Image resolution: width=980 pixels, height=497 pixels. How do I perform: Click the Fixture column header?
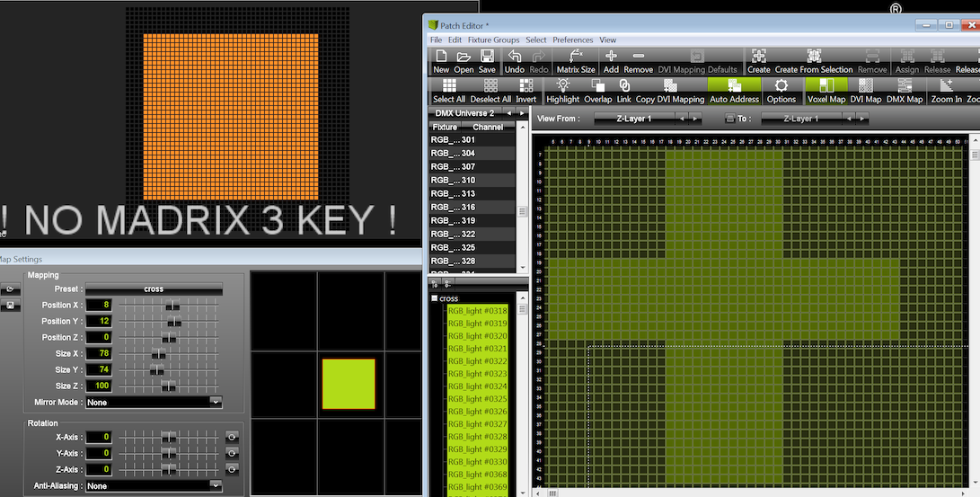(x=445, y=127)
